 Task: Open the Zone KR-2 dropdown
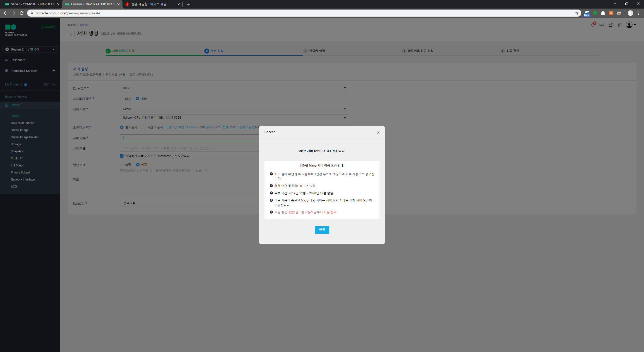[234, 88]
